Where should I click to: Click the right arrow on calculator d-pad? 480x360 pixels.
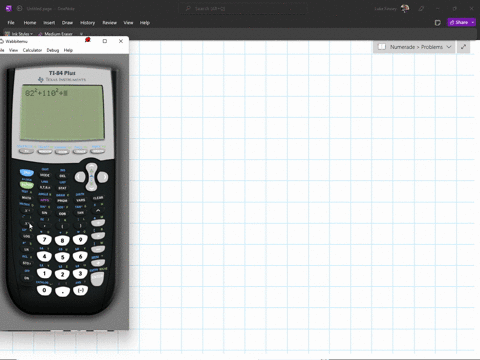tap(103, 177)
